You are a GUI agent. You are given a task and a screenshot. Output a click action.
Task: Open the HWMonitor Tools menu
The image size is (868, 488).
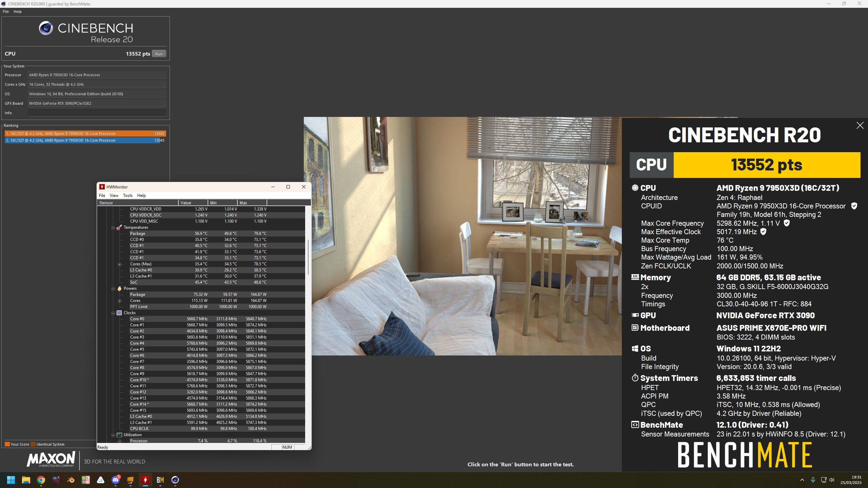pos(128,196)
